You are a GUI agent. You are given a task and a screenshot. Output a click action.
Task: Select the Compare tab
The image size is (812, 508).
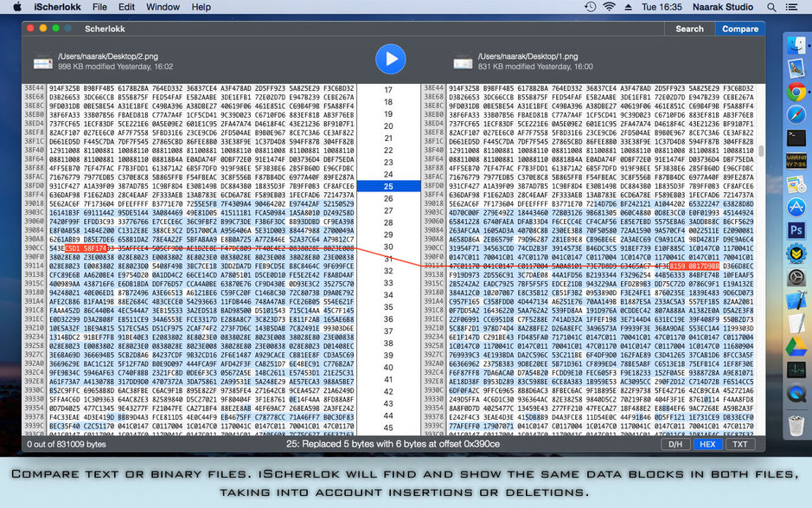740,29
